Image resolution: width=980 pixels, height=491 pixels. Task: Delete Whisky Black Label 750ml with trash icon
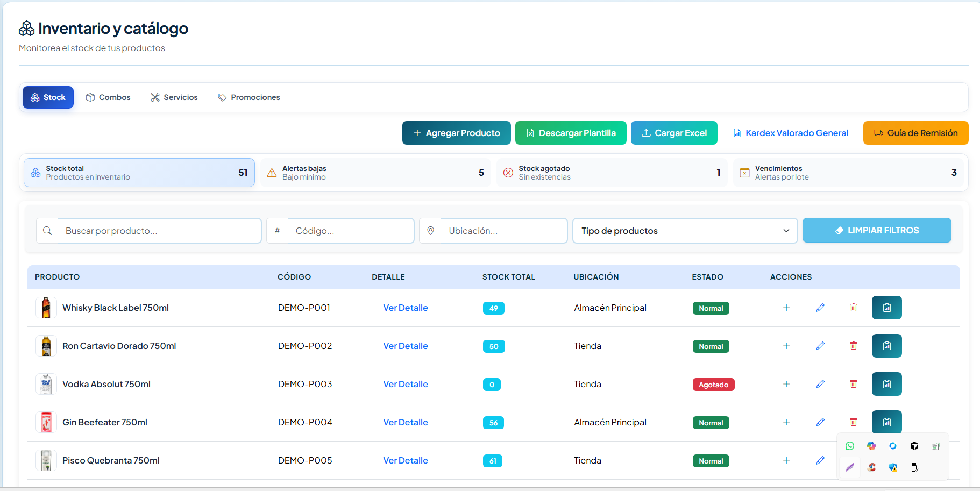click(x=854, y=308)
